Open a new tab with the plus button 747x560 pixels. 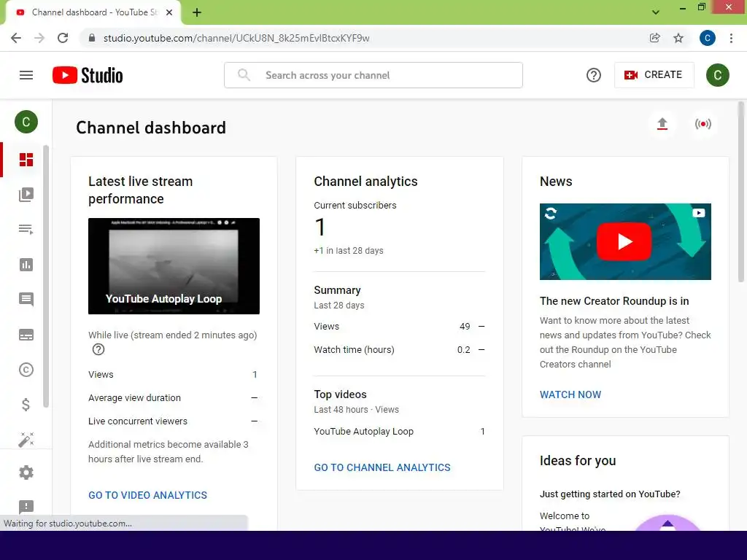coord(197,12)
